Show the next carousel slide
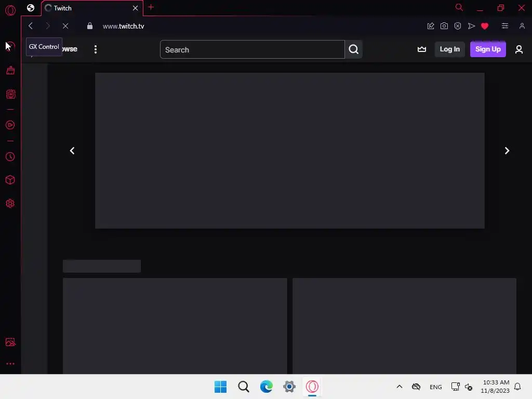The image size is (532, 399). 507,151
